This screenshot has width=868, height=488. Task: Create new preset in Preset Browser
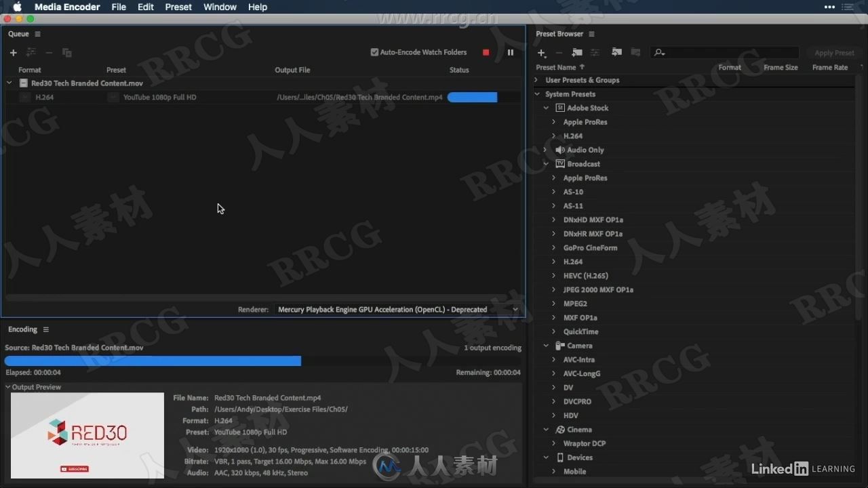(x=541, y=53)
